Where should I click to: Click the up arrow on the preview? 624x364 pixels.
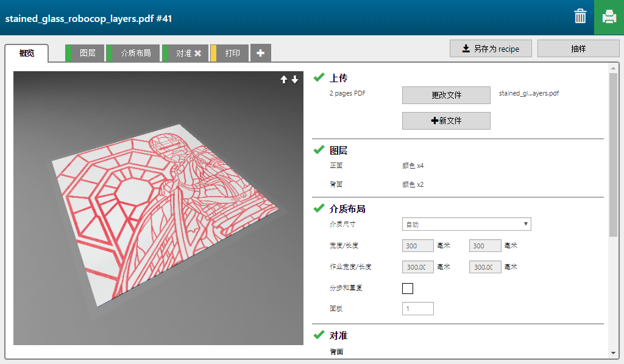(x=284, y=80)
